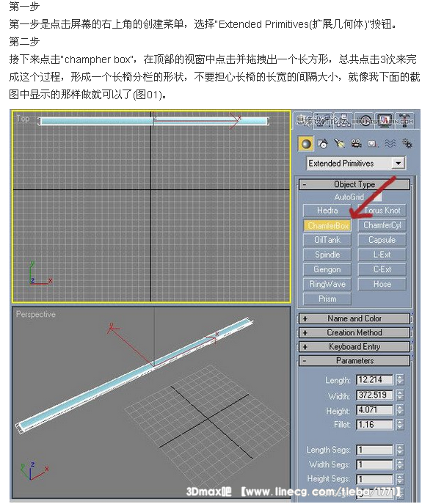Click the Fillet spinner arrows

pyautogui.click(x=399, y=425)
